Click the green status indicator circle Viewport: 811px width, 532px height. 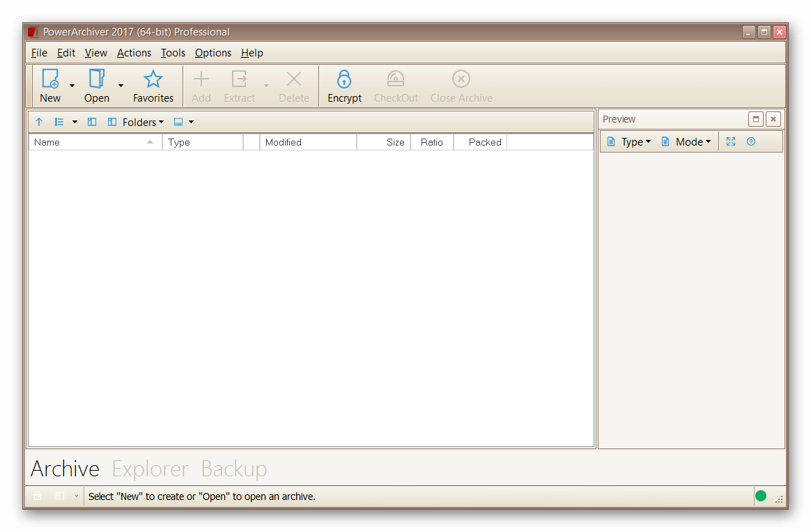[761, 496]
